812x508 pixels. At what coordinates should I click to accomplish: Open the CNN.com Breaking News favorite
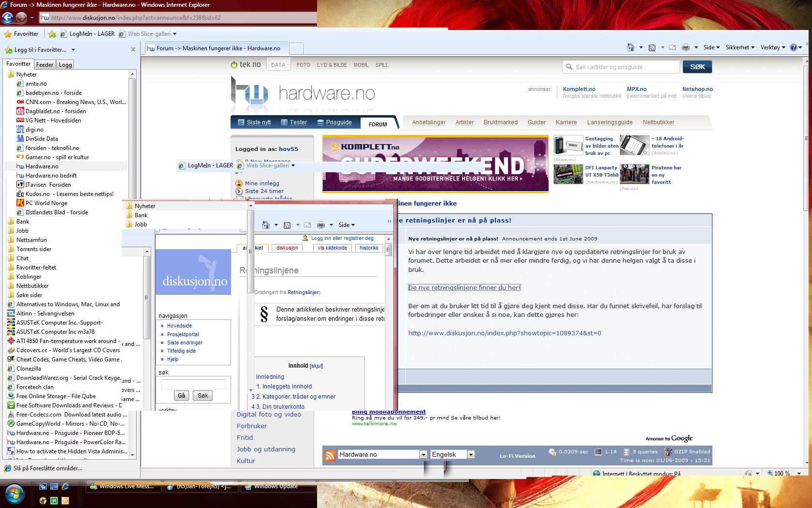click(x=71, y=102)
